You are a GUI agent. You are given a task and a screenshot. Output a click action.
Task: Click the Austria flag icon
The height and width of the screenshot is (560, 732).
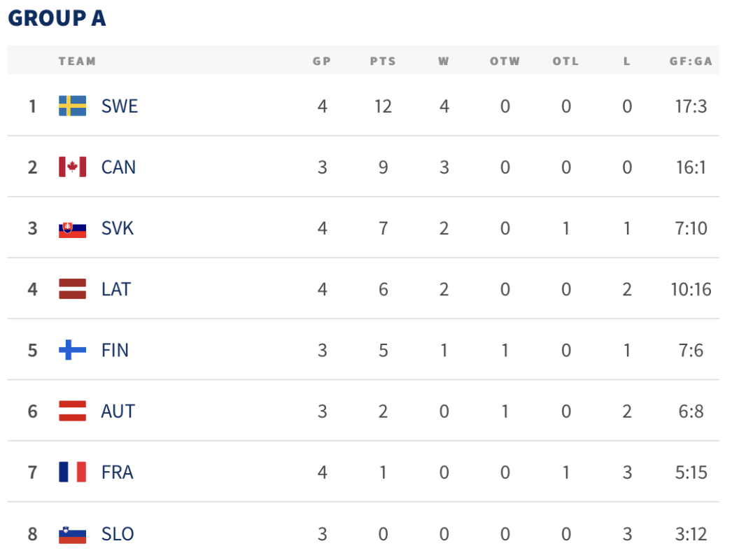72,412
